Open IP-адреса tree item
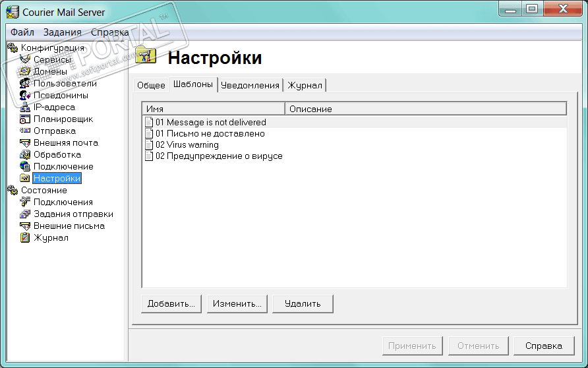This screenshot has height=368, width=588. (54, 107)
